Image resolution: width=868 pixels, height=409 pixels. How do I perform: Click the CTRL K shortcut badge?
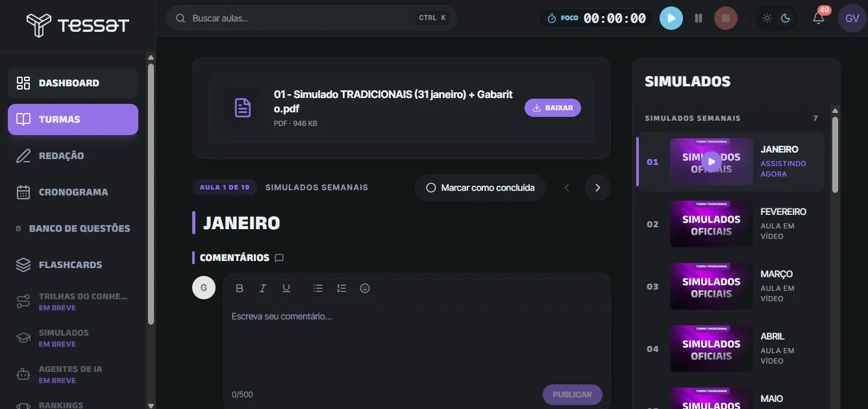coord(433,18)
